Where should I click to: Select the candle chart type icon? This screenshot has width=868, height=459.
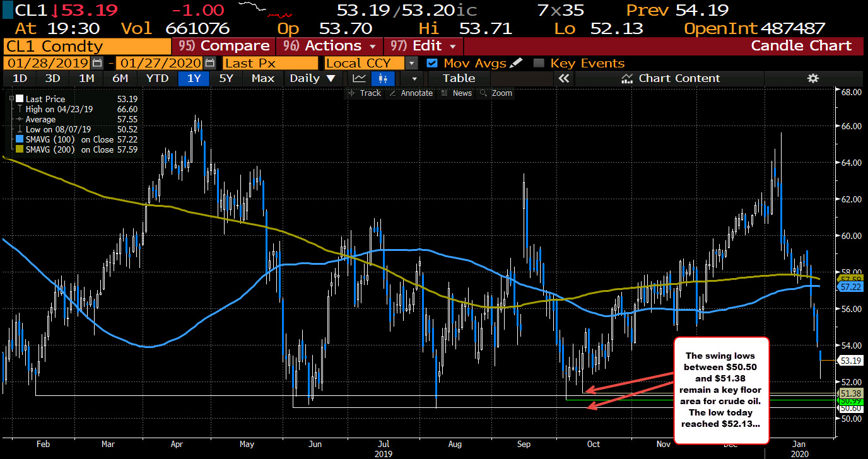[383, 78]
